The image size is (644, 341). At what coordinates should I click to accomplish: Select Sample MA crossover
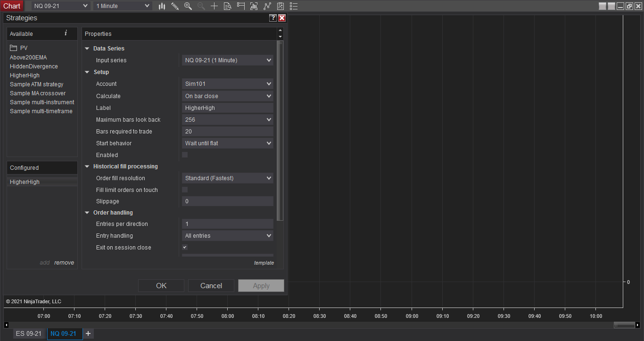coord(38,93)
